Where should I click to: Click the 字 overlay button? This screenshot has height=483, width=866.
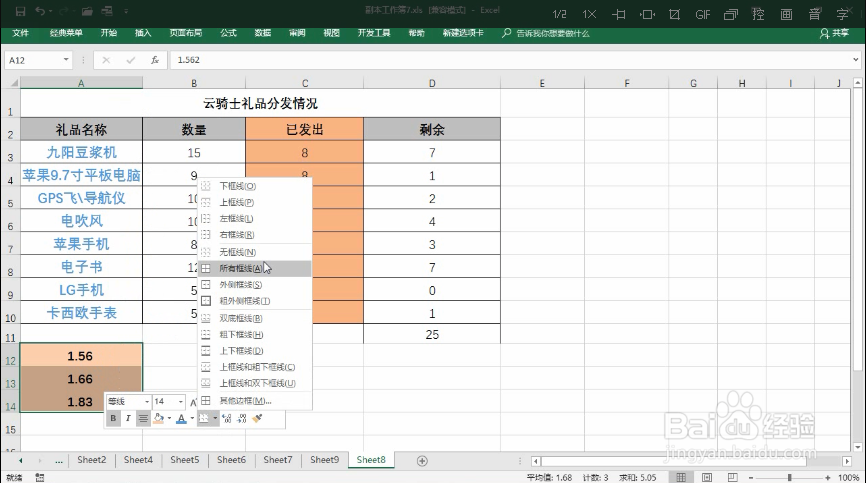842,14
